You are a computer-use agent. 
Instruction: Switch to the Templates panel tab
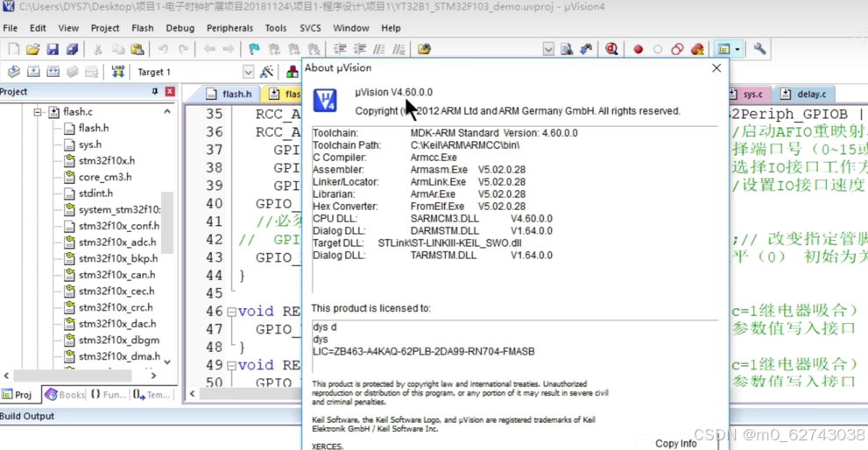tap(152, 395)
